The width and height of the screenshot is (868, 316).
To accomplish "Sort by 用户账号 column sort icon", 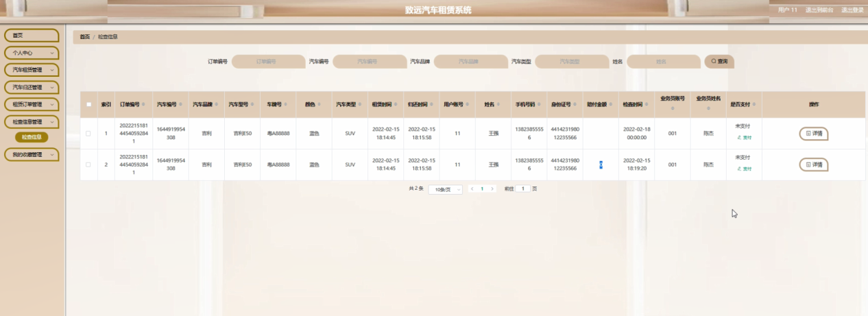I will [468, 105].
